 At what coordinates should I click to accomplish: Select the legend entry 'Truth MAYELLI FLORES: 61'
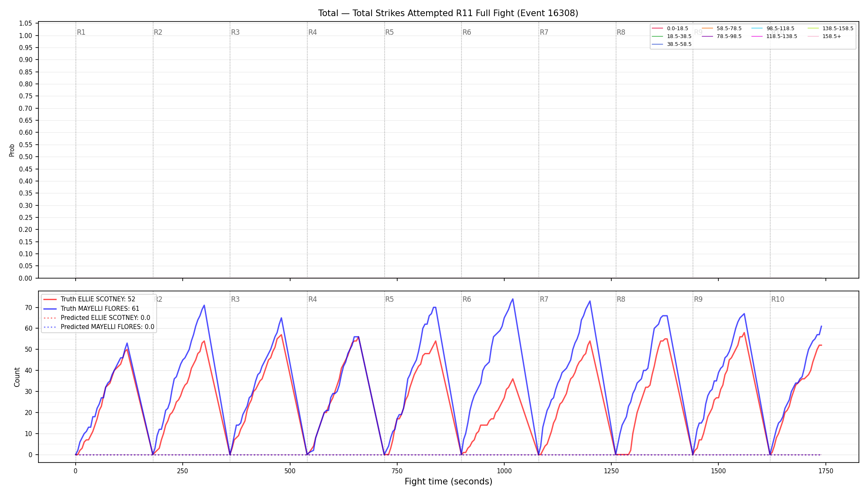pos(100,309)
